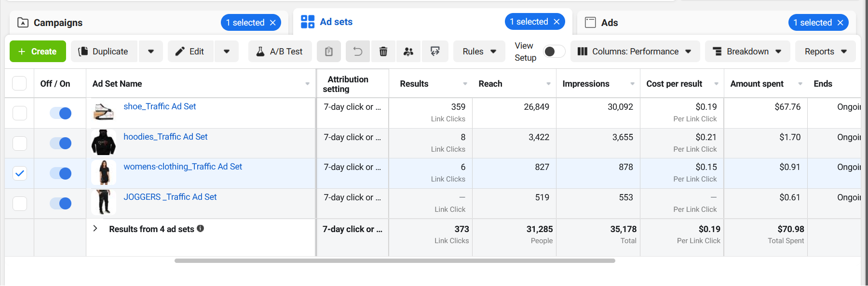Screen dimensions: 868x286
Task: Turn off the shoe_Traffic Ad Set toggle
Action: (61, 113)
